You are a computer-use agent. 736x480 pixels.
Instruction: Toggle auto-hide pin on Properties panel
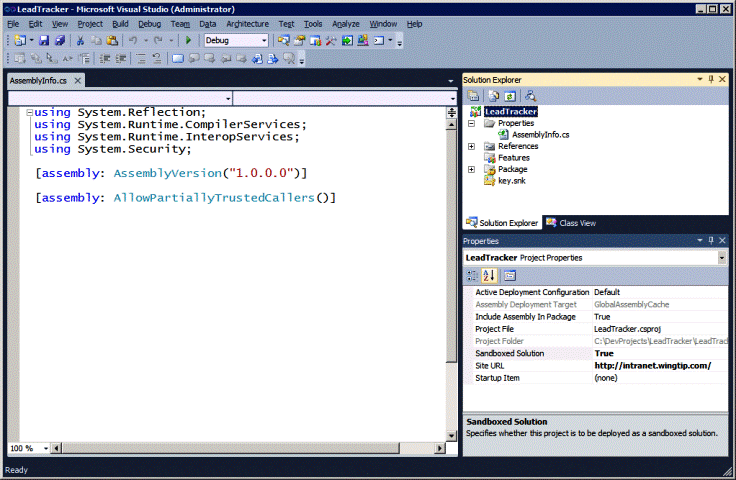point(711,241)
